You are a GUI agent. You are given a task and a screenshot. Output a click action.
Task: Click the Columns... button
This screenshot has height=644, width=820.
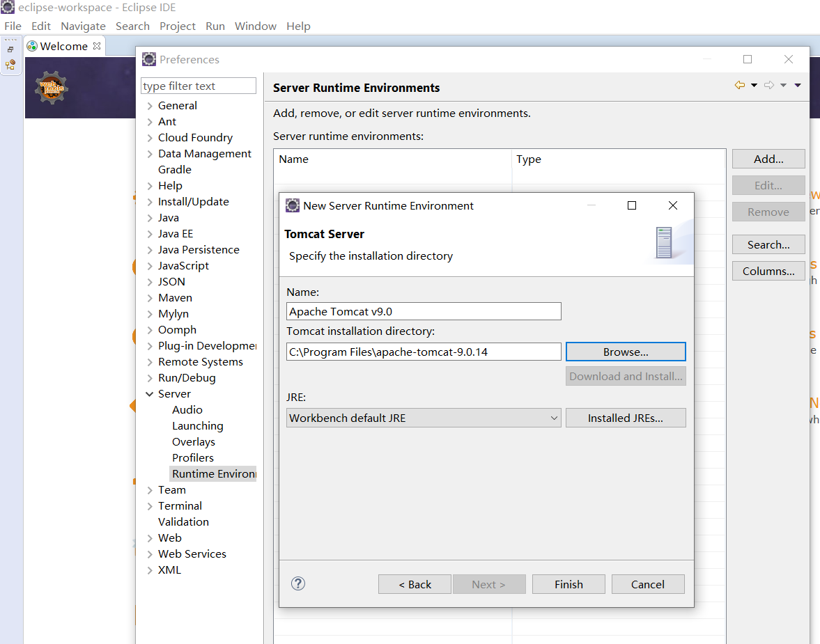[x=768, y=272]
